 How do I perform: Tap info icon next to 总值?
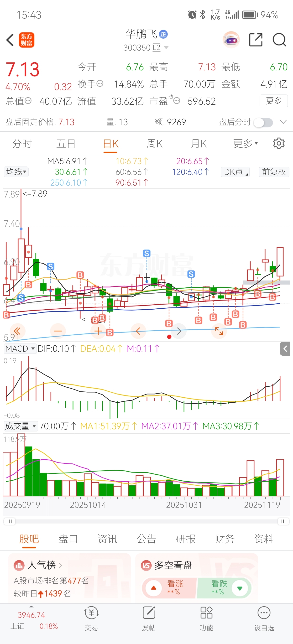(x=28, y=100)
